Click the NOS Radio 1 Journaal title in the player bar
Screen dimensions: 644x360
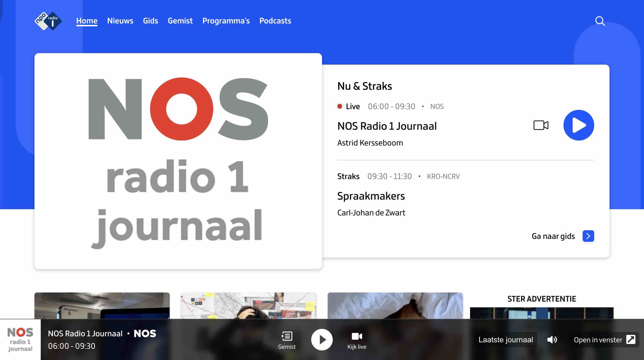pyautogui.click(x=85, y=333)
